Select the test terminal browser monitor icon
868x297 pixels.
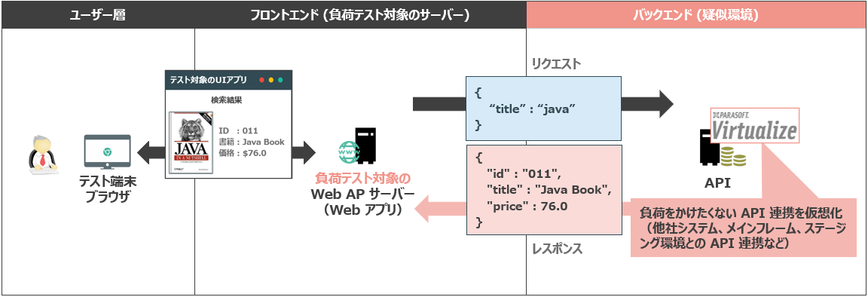click(107, 152)
